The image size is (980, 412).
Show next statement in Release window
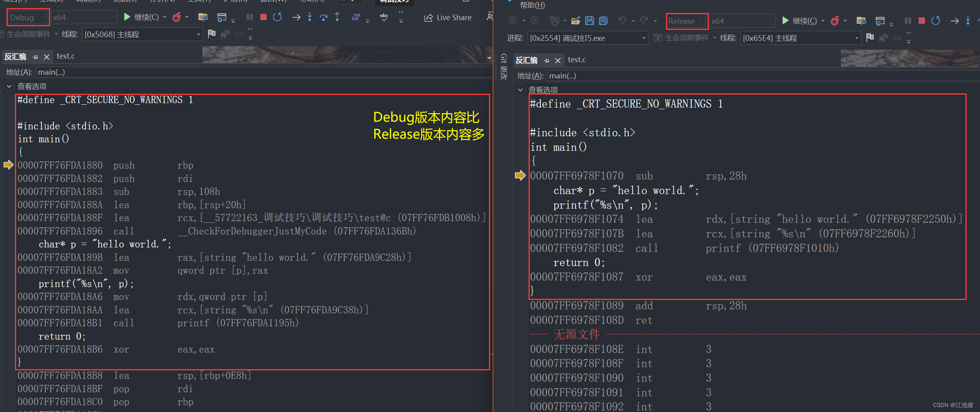coord(955,21)
